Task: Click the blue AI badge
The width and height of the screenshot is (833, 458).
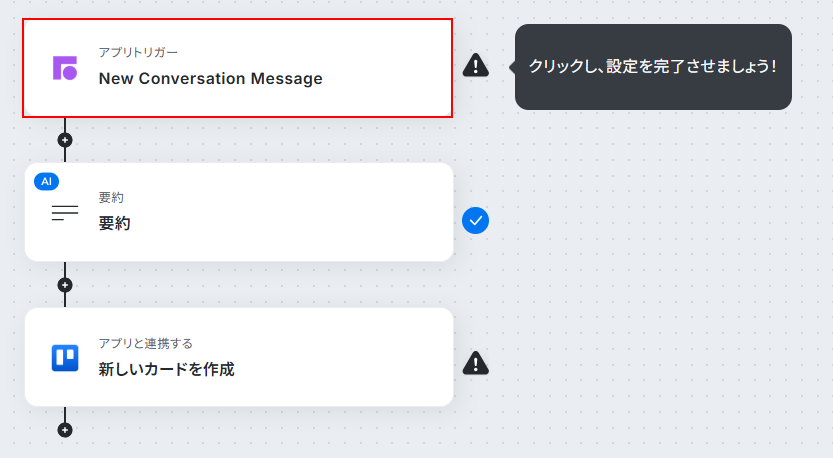Action: 47,182
